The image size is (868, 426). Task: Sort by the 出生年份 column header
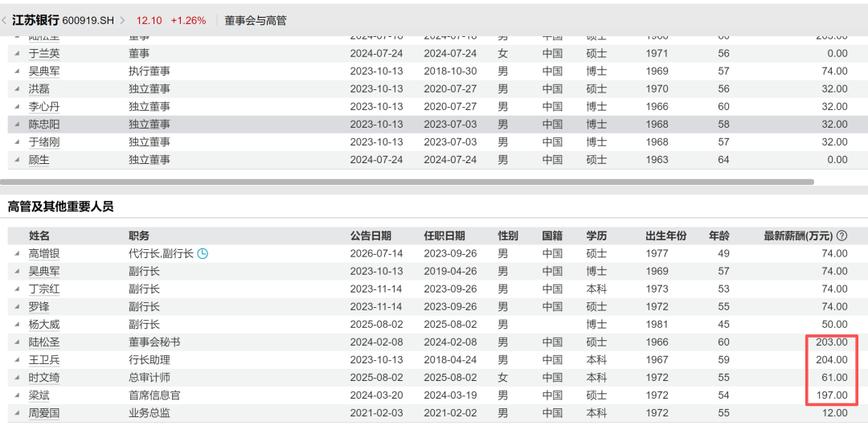tap(666, 236)
